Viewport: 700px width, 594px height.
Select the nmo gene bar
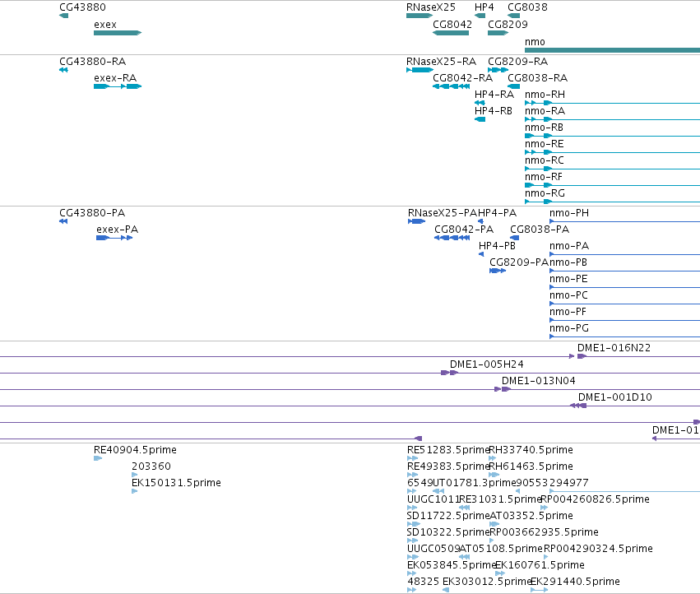[x=612, y=50]
